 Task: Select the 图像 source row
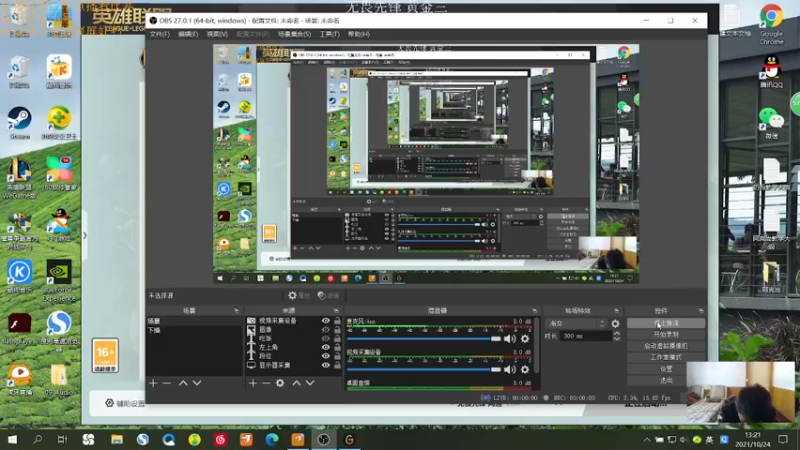(293, 330)
